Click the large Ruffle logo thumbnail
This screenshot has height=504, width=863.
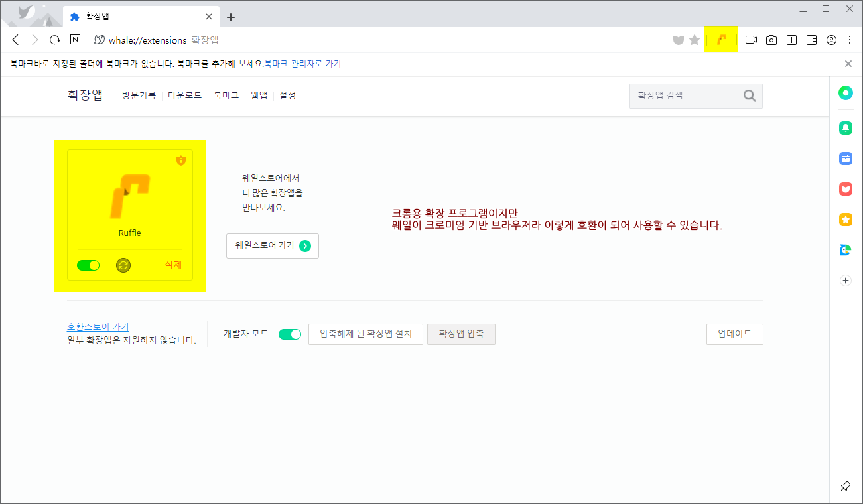coord(130,196)
